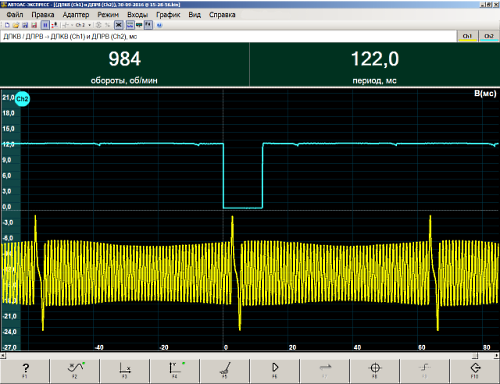500x384 pixels.
Task: Click the open folder toolbar icon
Action: pos(16,25)
